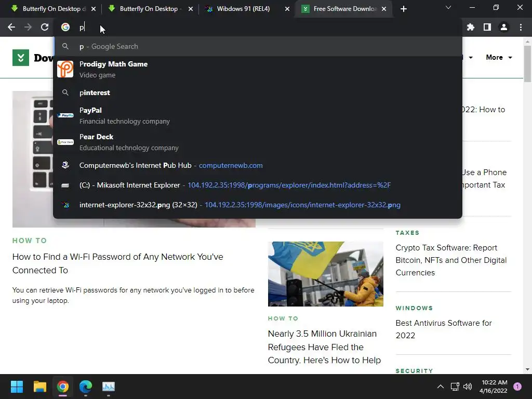Click the scrollbar down arrow

[527, 369]
